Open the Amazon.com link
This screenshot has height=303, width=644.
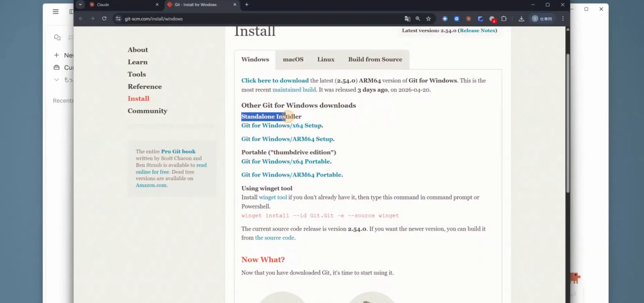coord(151,185)
